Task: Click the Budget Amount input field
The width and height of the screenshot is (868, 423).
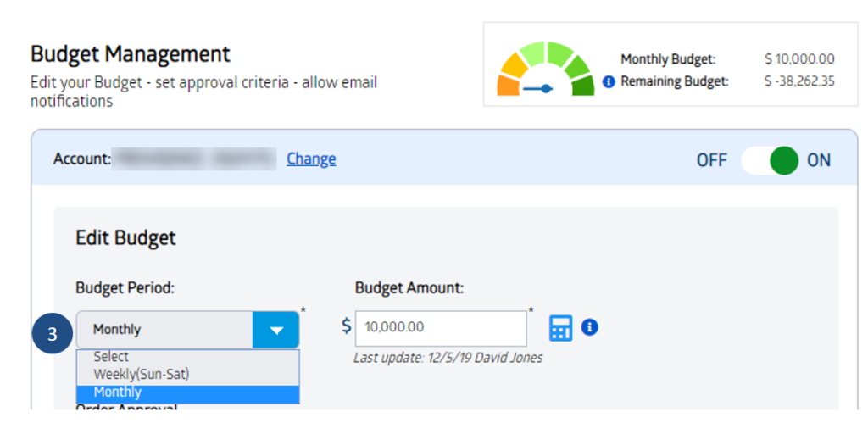Action: (x=441, y=328)
